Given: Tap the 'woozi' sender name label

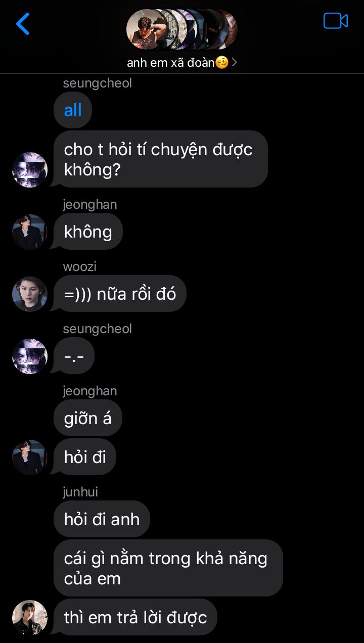Looking at the screenshot, I should 79,266.
